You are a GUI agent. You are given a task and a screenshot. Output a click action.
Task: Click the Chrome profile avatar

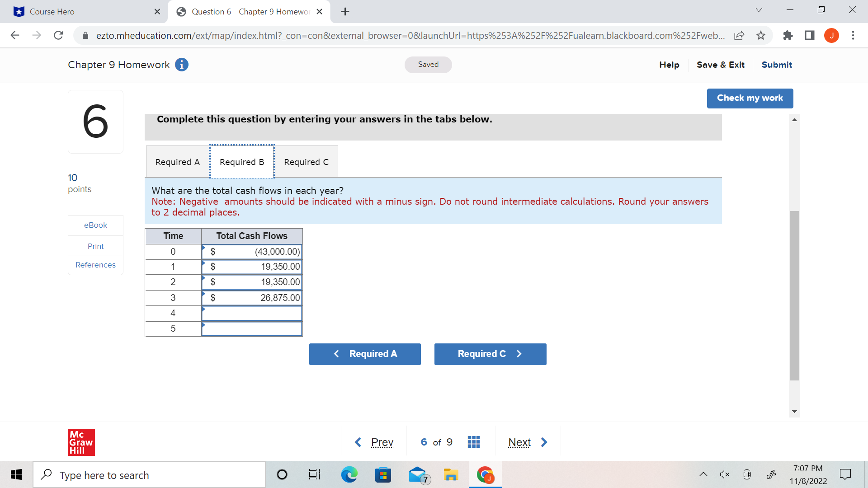click(832, 35)
